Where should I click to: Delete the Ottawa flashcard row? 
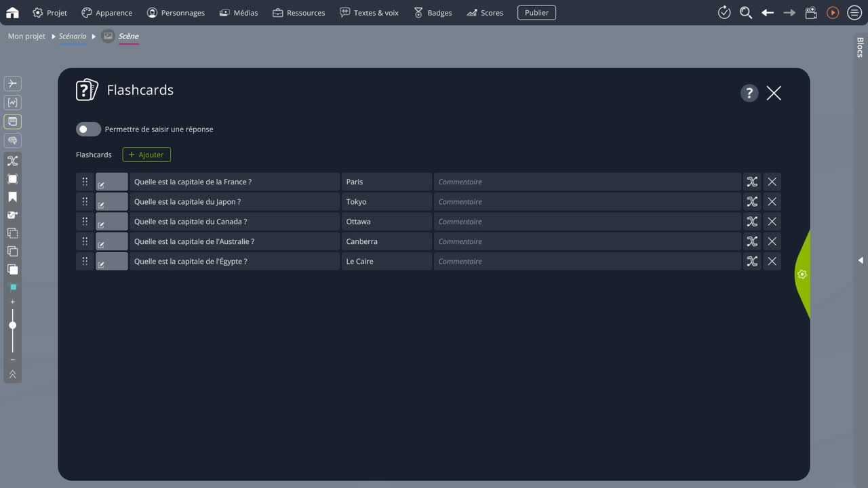click(x=772, y=222)
